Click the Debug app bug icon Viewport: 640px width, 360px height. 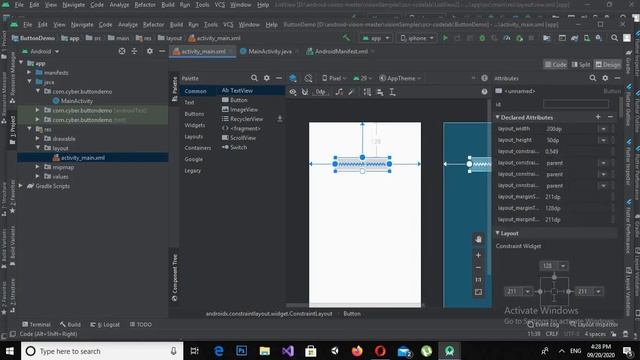[x=482, y=38]
